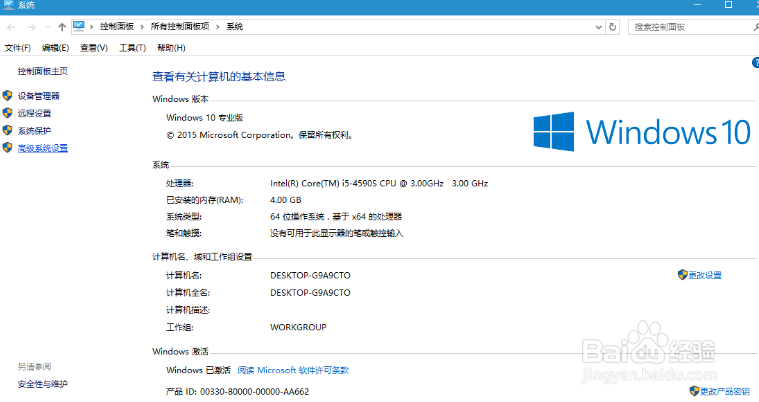This screenshot has height=402, width=759.
Task: Click shield icon beside 更改产品密钥
Action: pyautogui.click(x=695, y=391)
